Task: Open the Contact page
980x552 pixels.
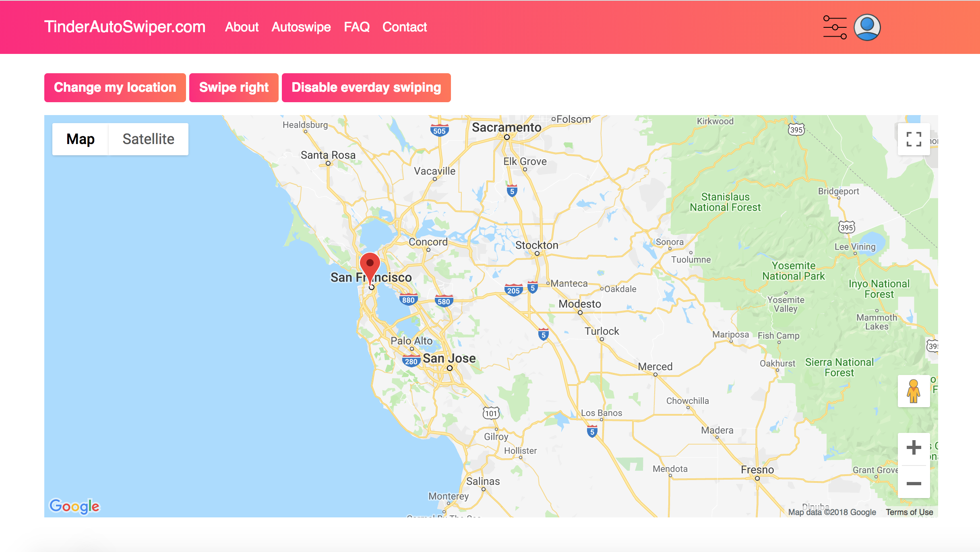Action: 404,27
